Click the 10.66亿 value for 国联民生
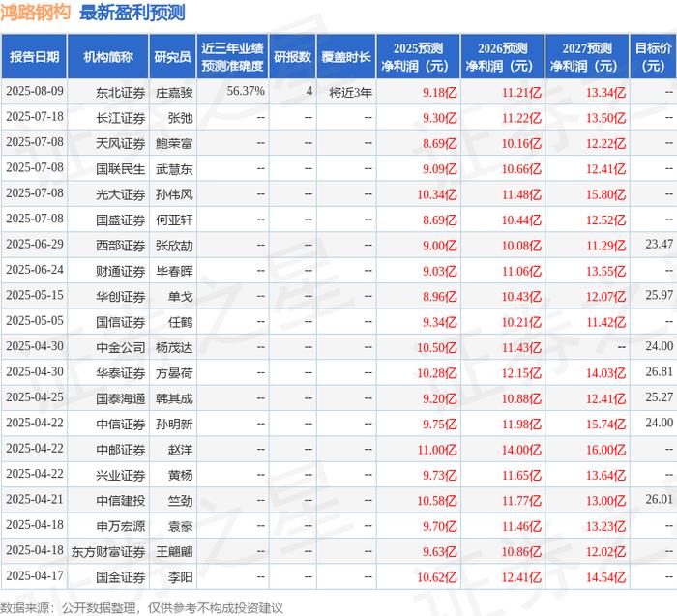This screenshot has height=616, width=677. (x=521, y=169)
